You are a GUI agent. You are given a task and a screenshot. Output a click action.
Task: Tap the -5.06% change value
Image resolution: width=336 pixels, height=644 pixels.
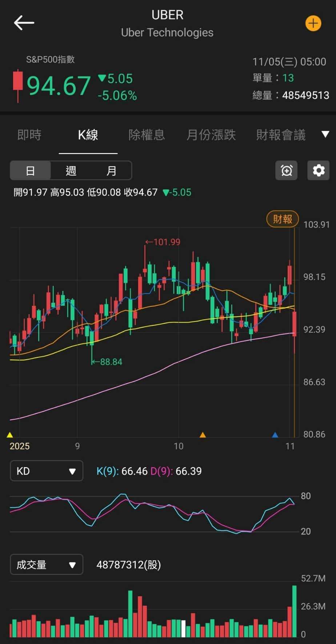[117, 96]
